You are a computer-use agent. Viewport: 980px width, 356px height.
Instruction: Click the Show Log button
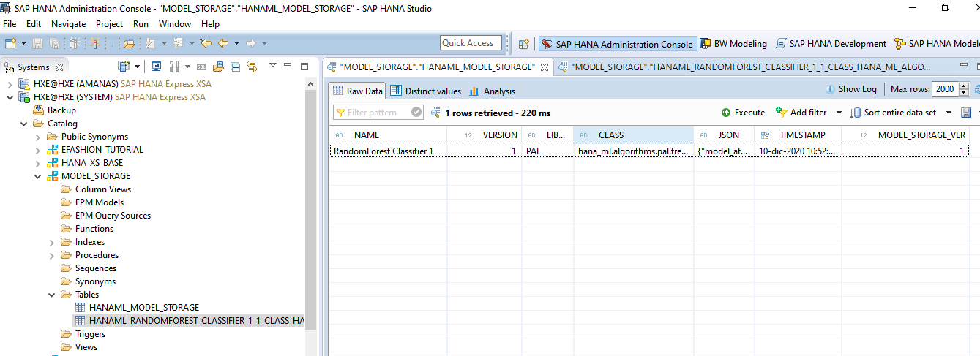tap(850, 89)
